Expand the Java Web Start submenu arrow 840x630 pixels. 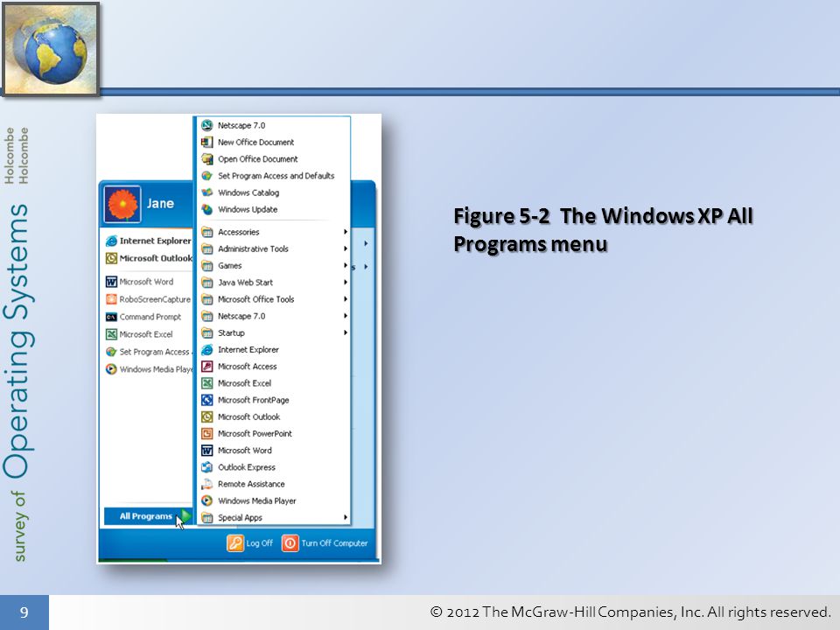[346, 283]
